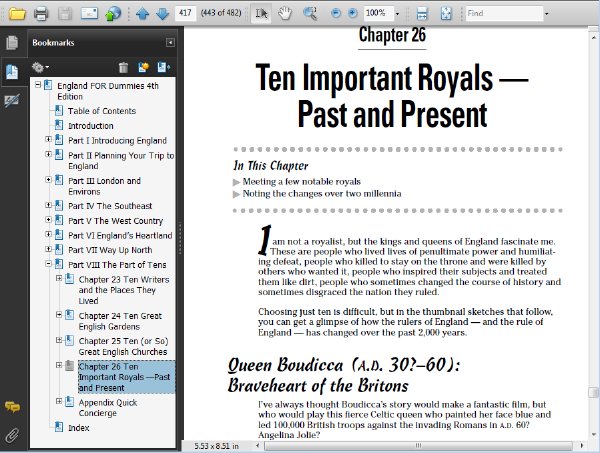The width and height of the screenshot is (600, 453).
Task: Open Appendix Quick Concierge bookmark
Action: pyautogui.click(x=108, y=408)
